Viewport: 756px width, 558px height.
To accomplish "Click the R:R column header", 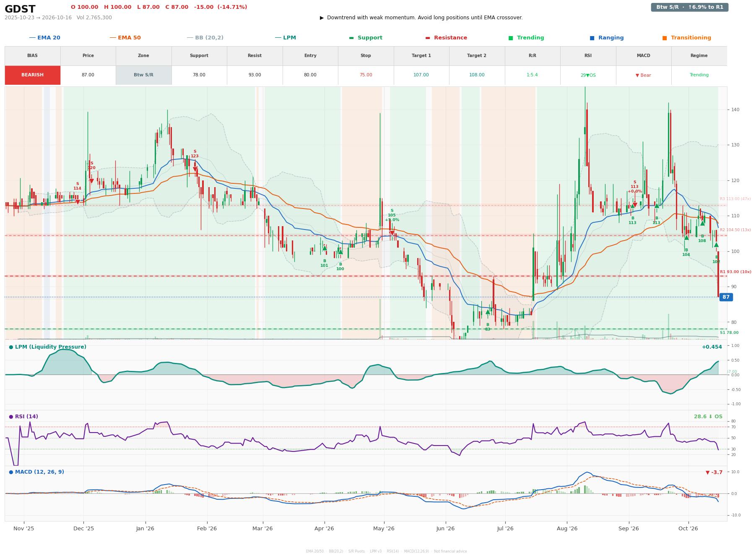I will [533, 56].
